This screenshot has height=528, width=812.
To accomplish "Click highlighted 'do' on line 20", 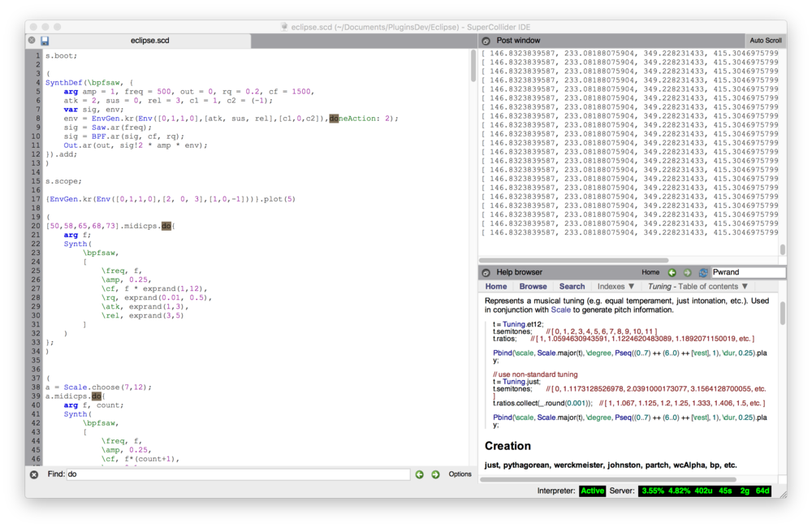I will coord(166,226).
